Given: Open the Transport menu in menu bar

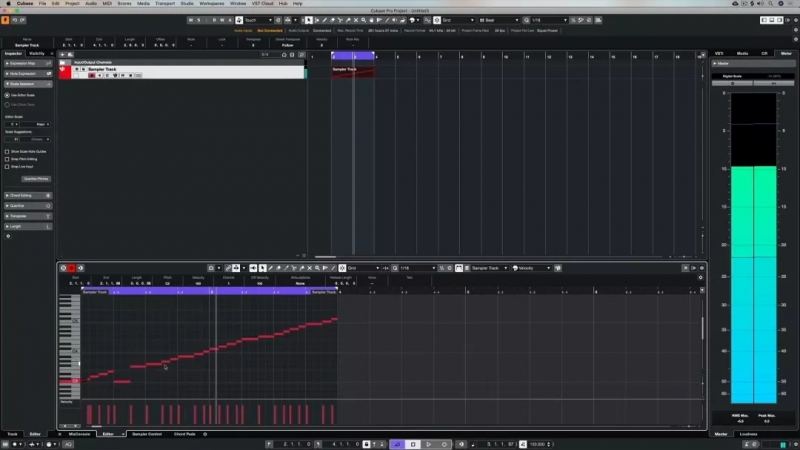Looking at the screenshot, I should point(165,4).
